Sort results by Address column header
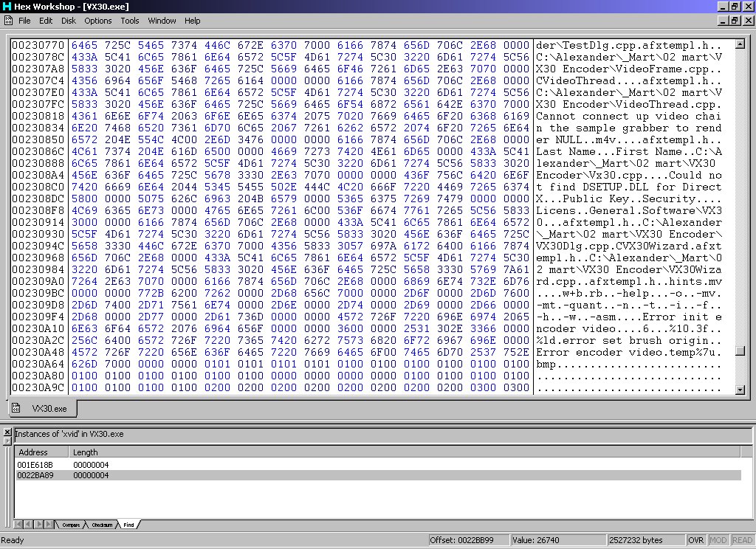This screenshot has height=549, width=756. point(41,452)
